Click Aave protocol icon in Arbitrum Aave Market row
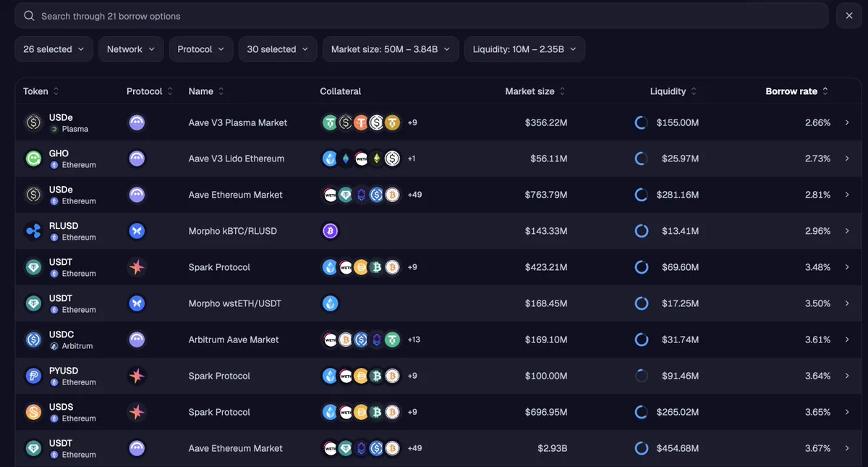 [137, 340]
